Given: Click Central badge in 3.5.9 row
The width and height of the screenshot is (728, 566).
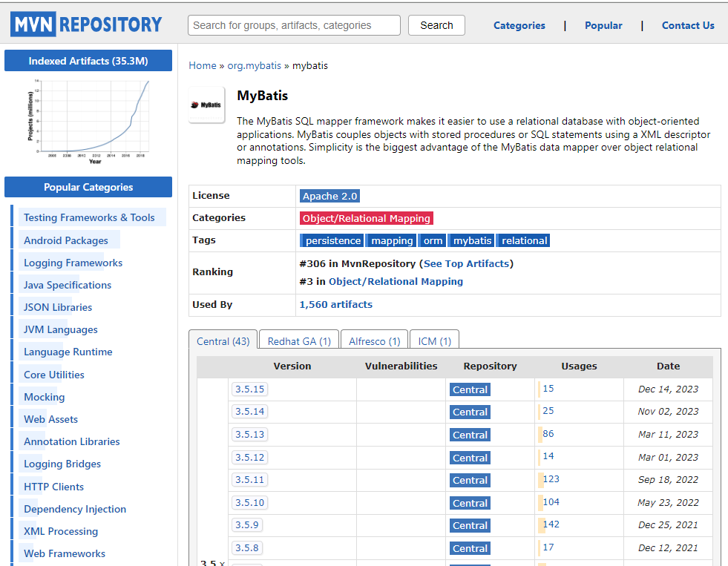Looking at the screenshot, I should [x=470, y=526].
